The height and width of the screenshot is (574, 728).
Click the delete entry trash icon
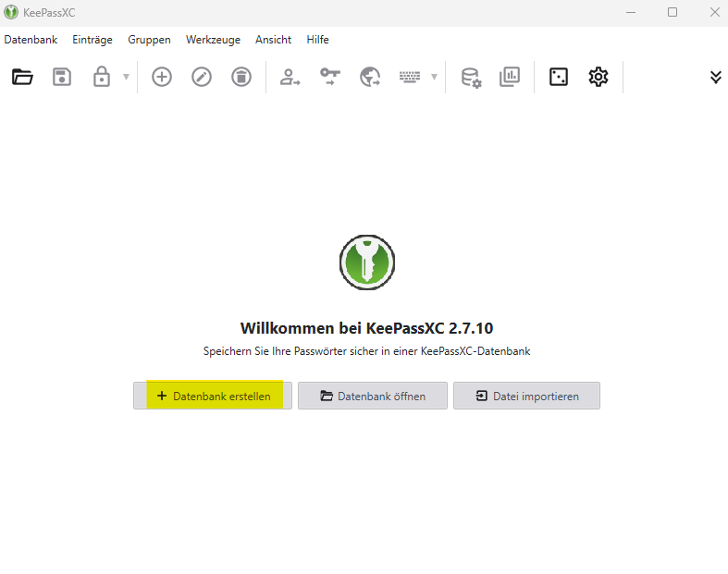click(x=241, y=77)
